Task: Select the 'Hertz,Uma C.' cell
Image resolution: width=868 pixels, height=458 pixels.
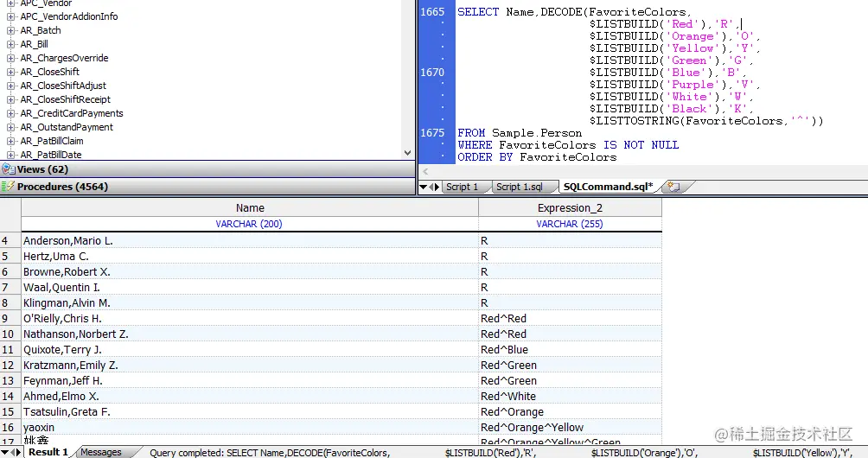Action: pyautogui.click(x=250, y=256)
